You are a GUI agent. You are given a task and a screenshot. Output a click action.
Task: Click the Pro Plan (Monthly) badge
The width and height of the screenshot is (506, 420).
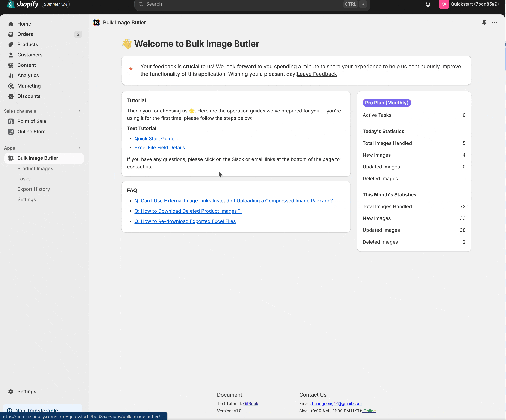[x=386, y=103]
